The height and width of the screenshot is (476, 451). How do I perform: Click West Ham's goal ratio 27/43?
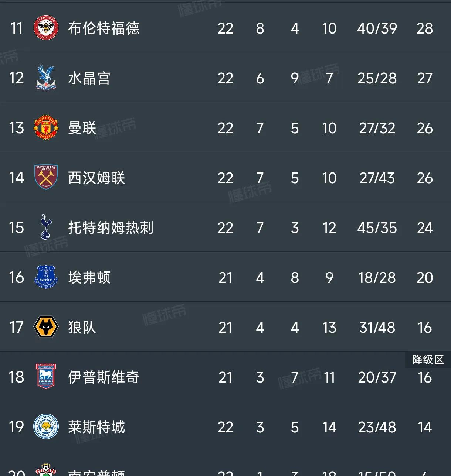377,178
